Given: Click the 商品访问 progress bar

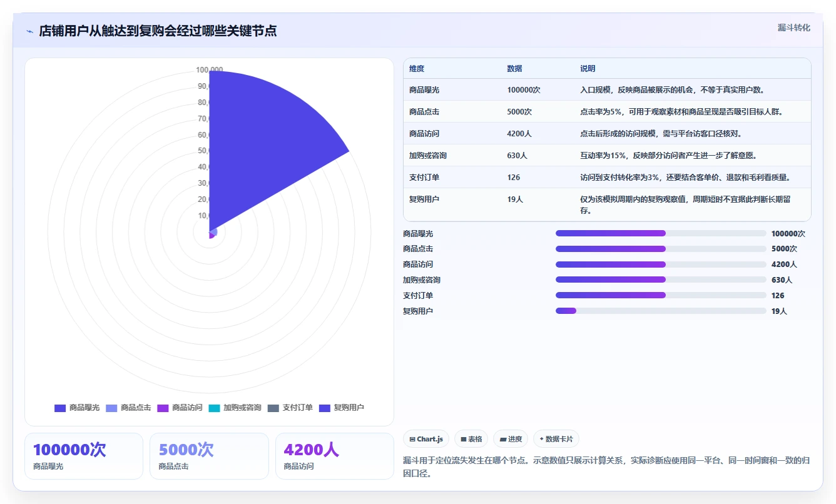Looking at the screenshot, I should pyautogui.click(x=661, y=265).
